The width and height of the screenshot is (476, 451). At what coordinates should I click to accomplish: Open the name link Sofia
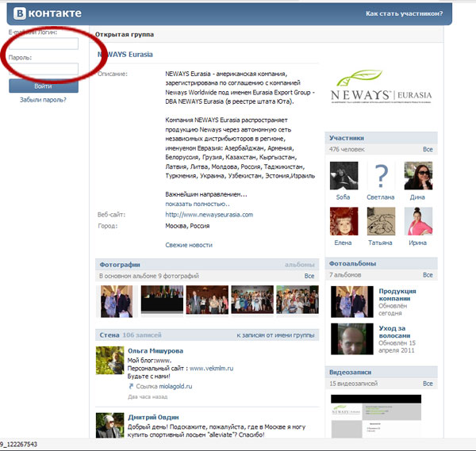[343, 197]
